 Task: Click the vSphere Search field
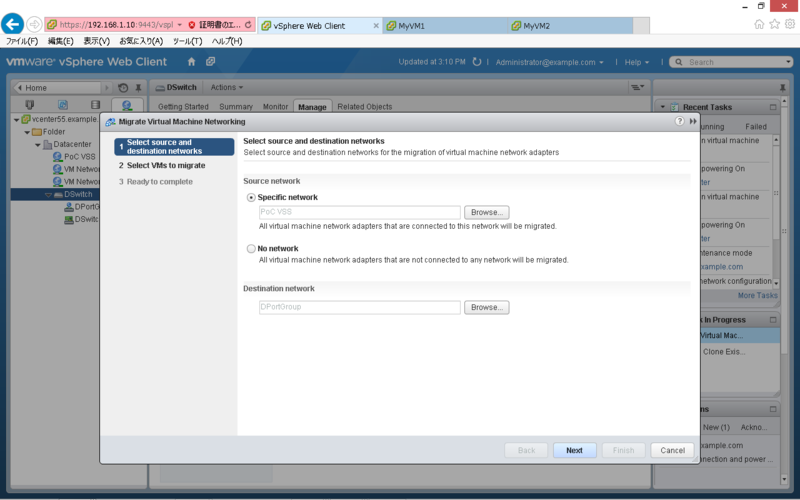(733, 62)
